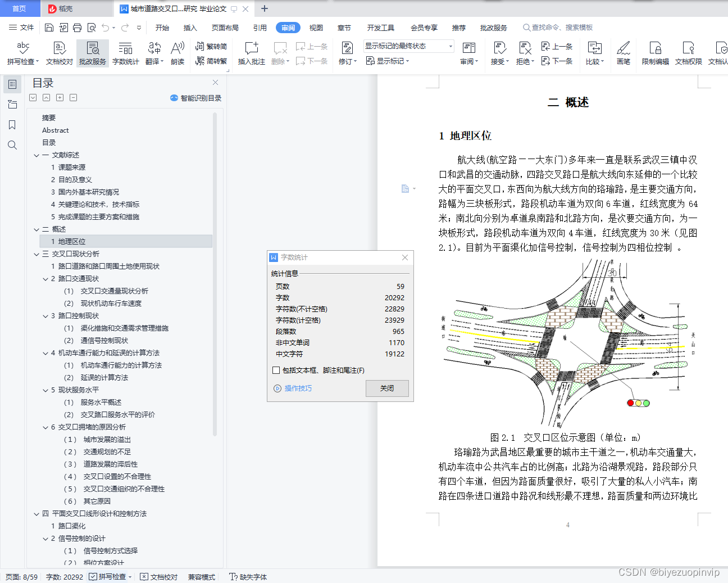Screen dimensions: 728x583
Task: Click the 查找命令 search box
Action: tap(558, 28)
